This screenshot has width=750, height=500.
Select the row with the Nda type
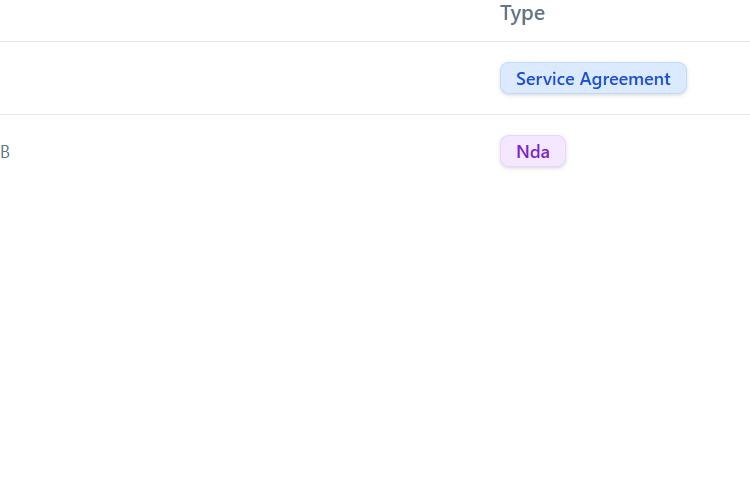click(x=250, y=152)
